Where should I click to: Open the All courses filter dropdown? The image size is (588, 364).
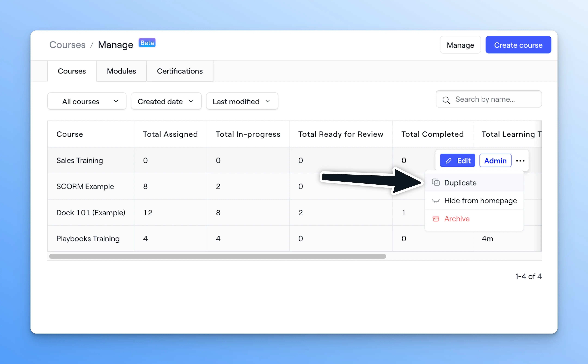[x=87, y=101]
